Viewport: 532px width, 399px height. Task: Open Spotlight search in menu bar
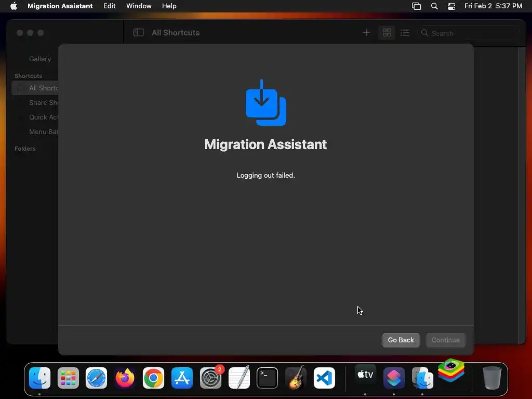434,6
